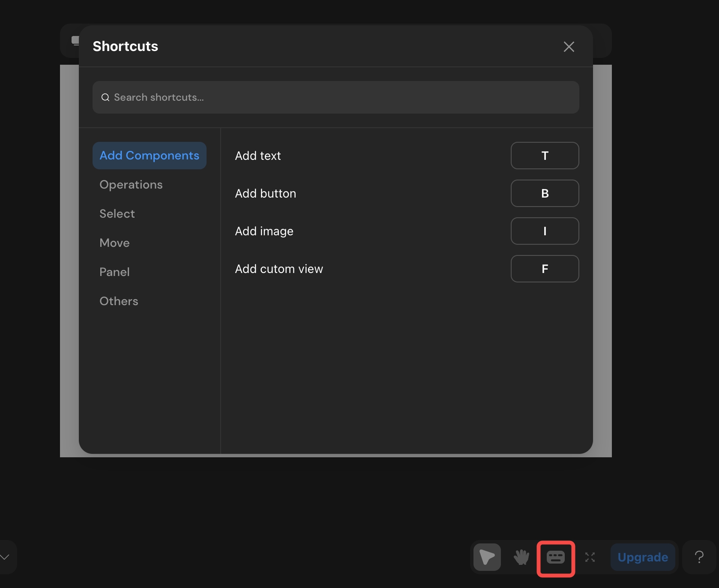This screenshot has height=588, width=719.
Task: Go to the Panel shortcuts category
Action: point(114,272)
